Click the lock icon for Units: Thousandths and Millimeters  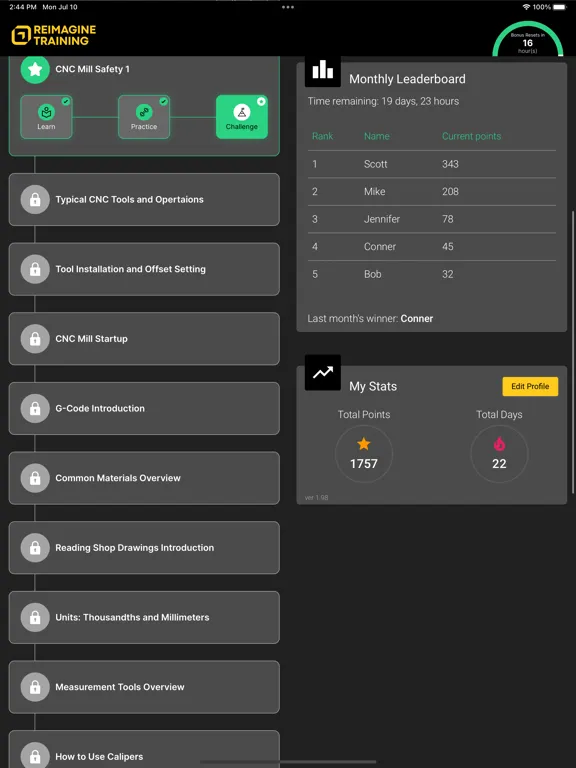35,617
